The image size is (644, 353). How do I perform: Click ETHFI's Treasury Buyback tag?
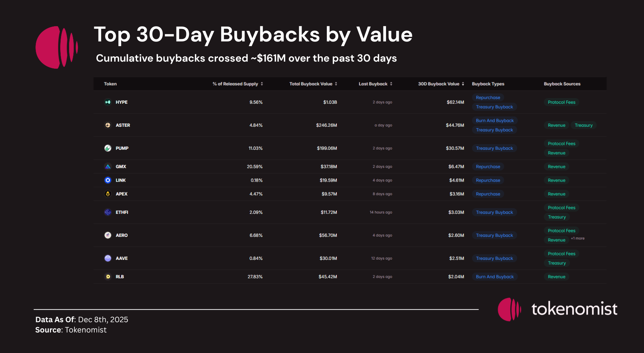pos(494,212)
